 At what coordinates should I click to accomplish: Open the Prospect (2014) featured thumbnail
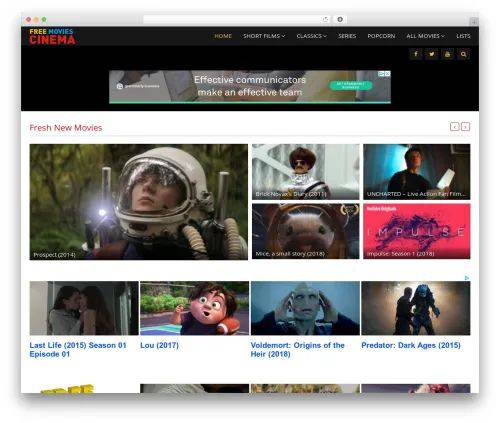click(139, 202)
